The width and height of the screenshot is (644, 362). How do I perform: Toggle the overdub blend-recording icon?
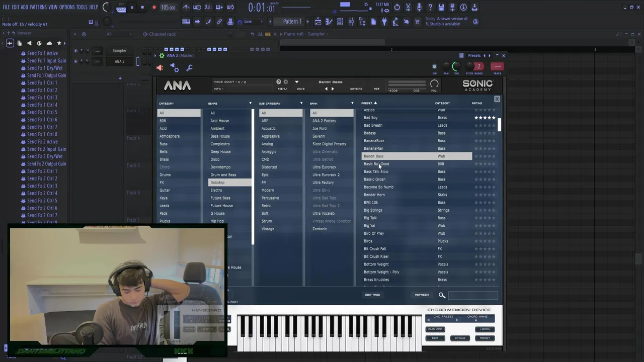coord(219,8)
